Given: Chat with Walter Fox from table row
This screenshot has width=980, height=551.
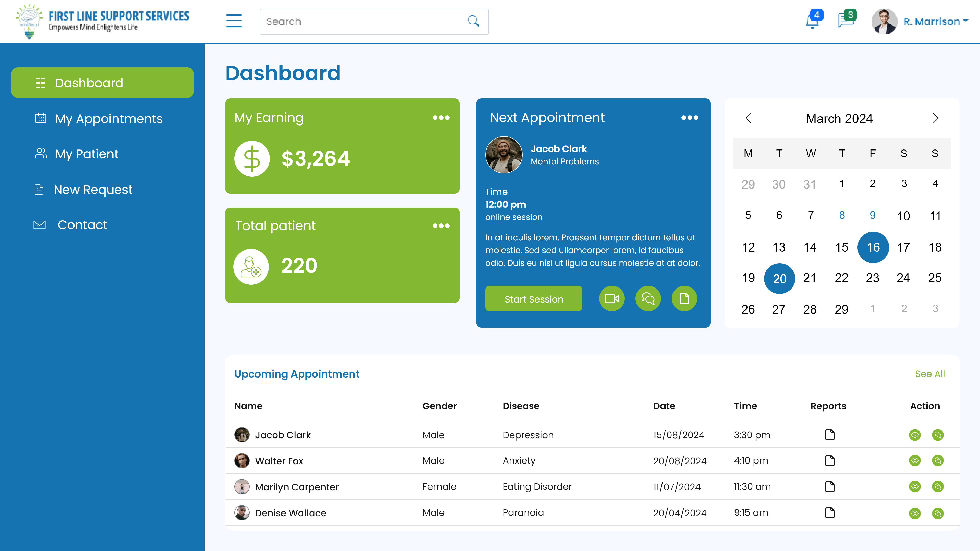Looking at the screenshot, I should click(938, 460).
